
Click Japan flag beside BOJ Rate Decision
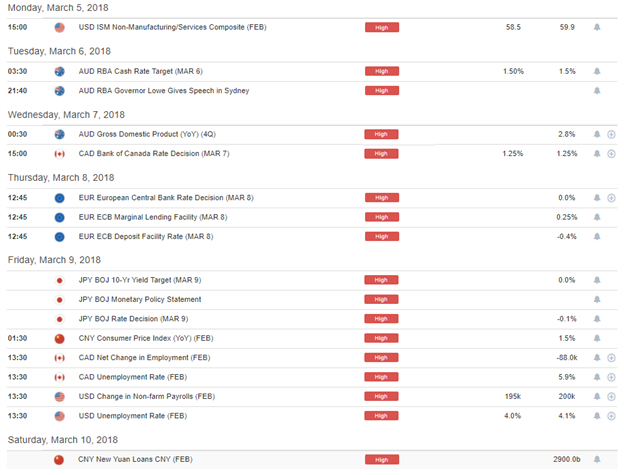[x=59, y=319]
